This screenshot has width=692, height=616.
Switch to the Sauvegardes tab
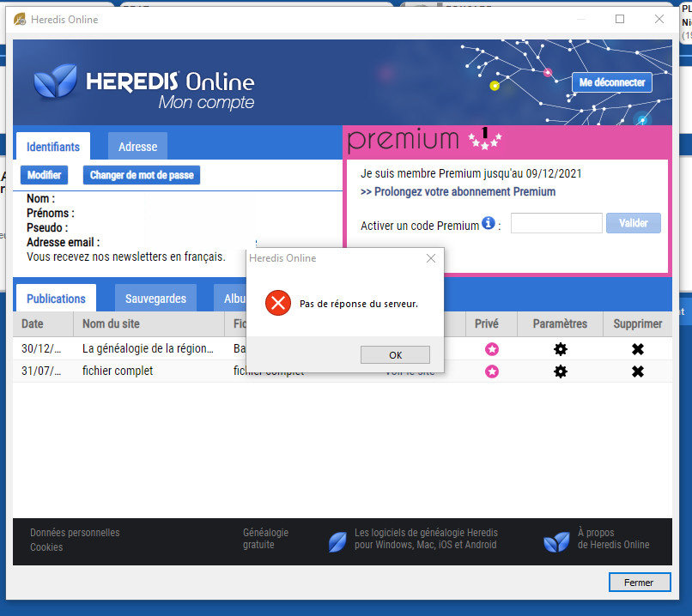pos(155,299)
